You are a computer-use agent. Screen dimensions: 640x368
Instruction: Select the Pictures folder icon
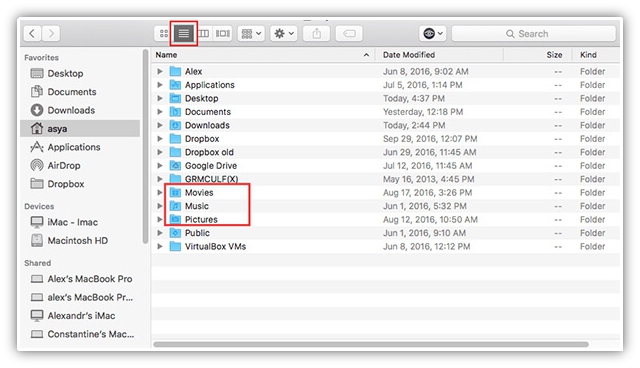tap(175, 219)
